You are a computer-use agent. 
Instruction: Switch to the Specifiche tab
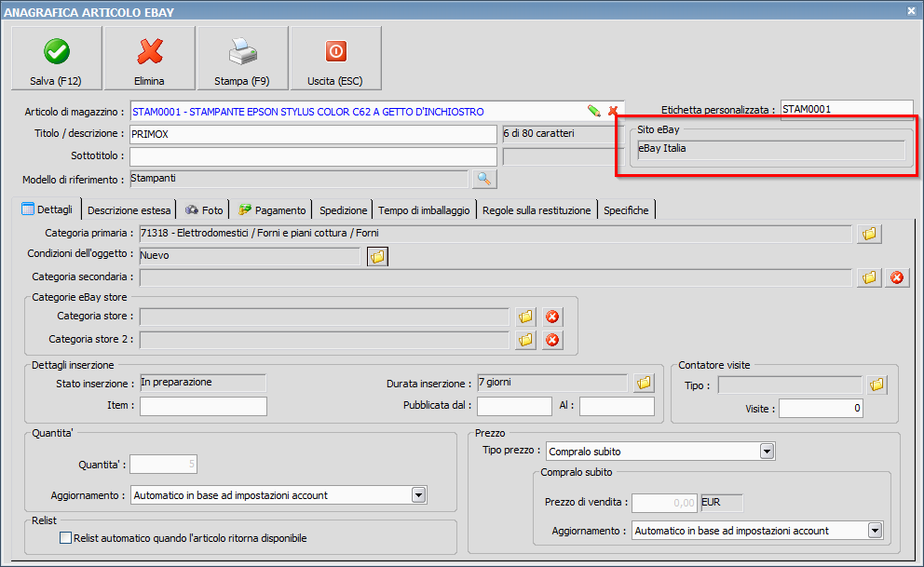pos(626,210)
